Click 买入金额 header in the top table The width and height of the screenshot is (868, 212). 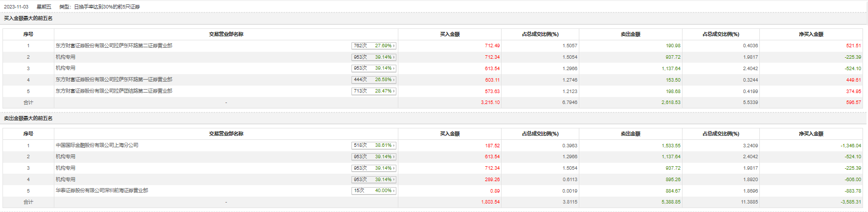point(450,34)
